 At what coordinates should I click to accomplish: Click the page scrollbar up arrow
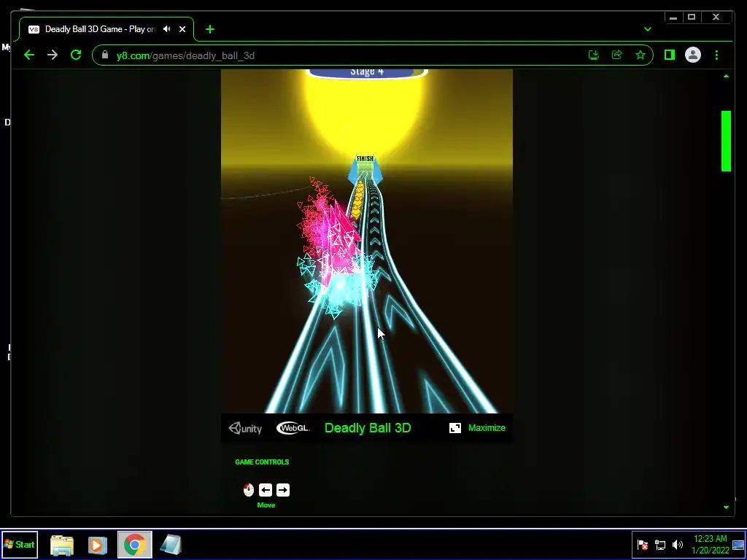(726, 76)
